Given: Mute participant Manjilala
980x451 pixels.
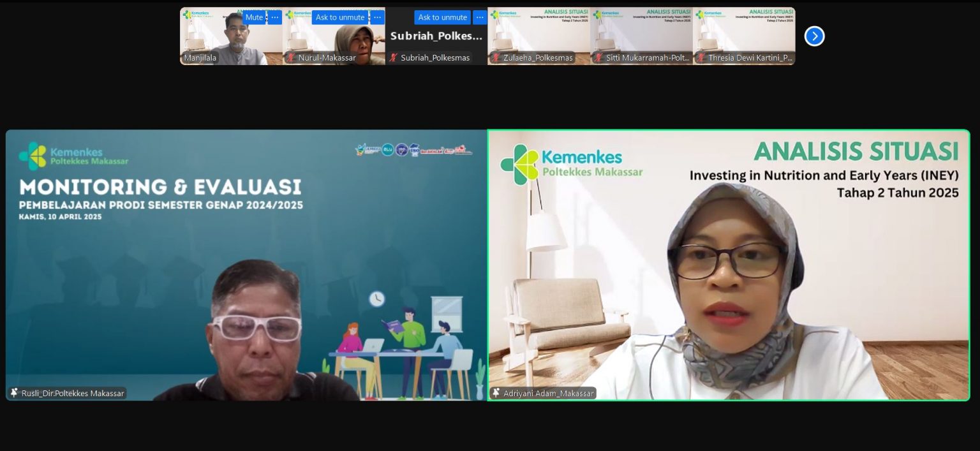Looking at the screenshot, I should click(x=254, y=17).
